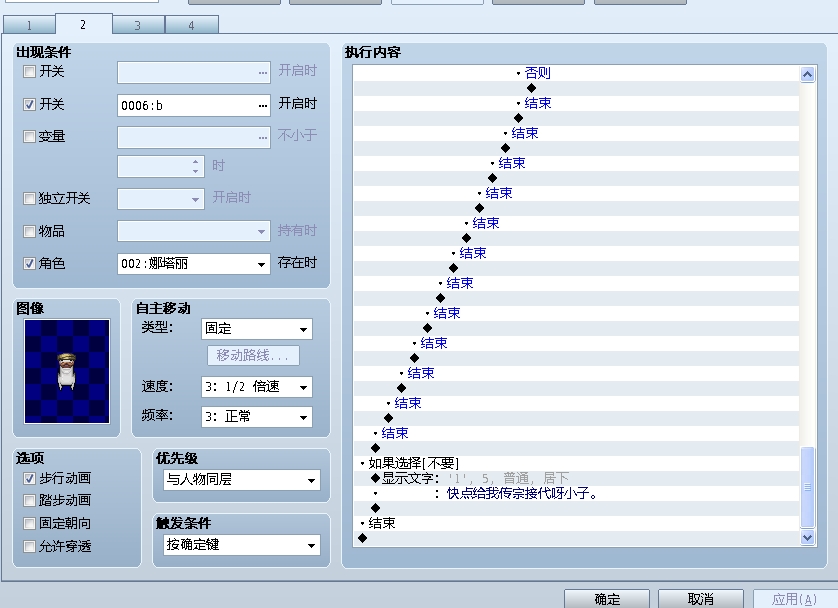Screen dimensions: 838x608
Task: Open the movement 类型 dropdown set to 固定
Action: click(x=257, y=329)
